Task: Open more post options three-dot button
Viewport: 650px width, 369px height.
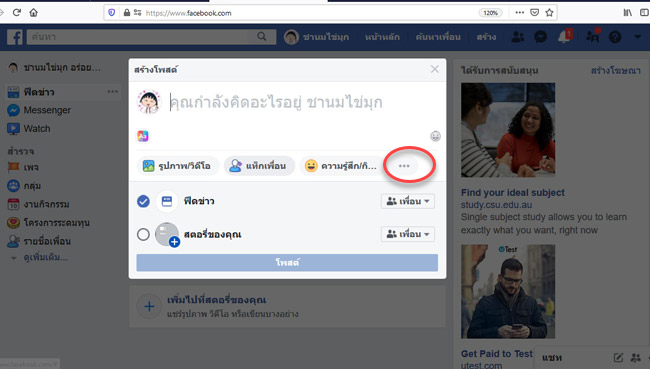Action: point(404,166)
